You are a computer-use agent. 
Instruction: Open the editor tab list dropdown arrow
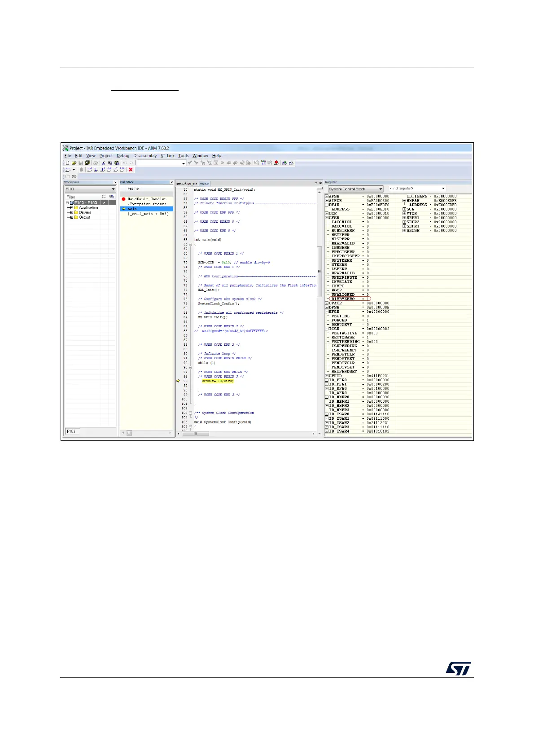click(316, 183)
